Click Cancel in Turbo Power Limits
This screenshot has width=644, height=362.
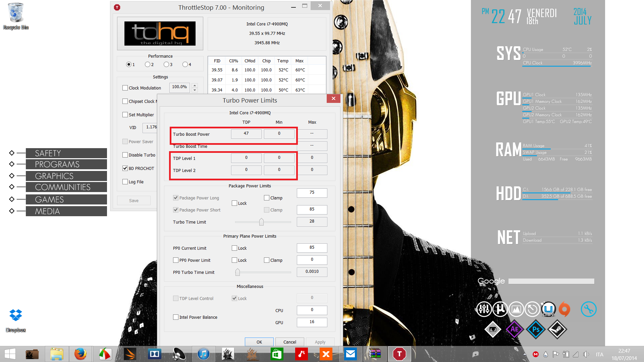[x=290, y=342]
